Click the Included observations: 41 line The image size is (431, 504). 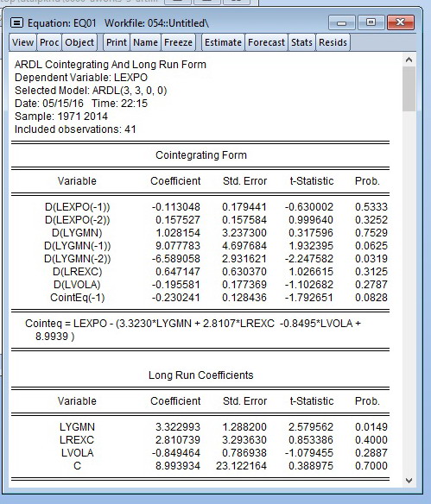click(x=75, y=129)
